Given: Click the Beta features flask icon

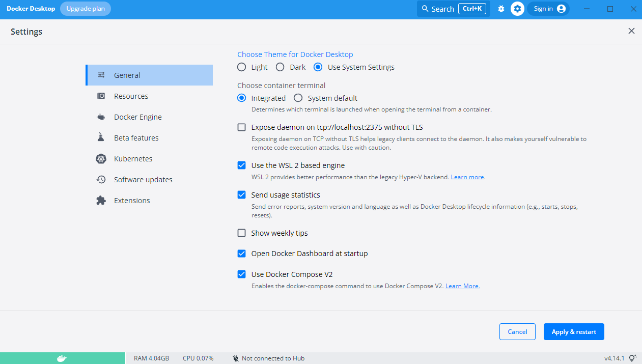Looking at the screenshot, I should [x=101, y=138].
